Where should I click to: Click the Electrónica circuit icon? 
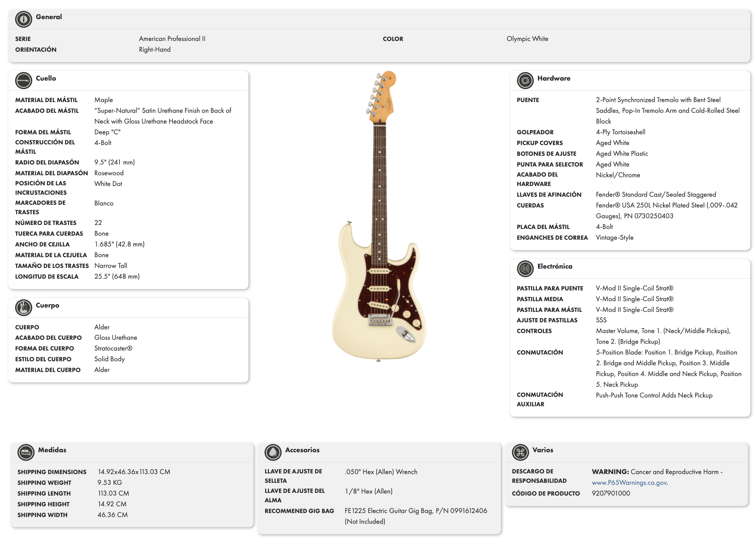pyautogui.click(x=525, y=269)
